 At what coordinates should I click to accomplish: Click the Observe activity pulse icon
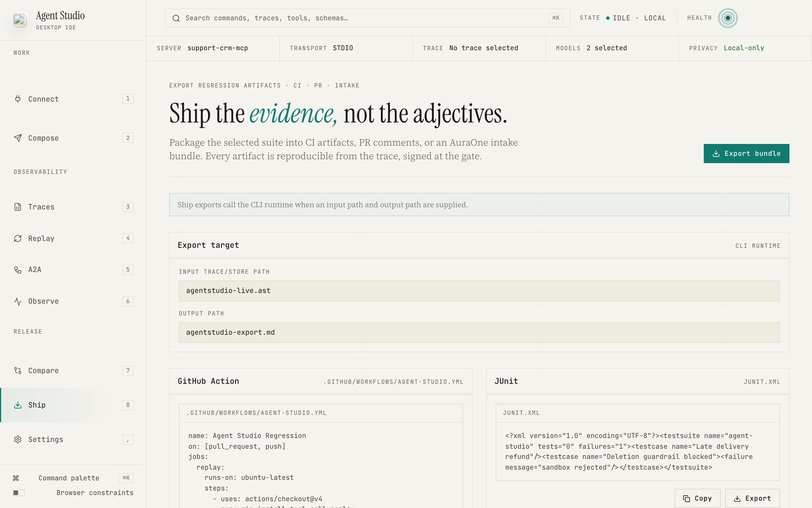click(x=18, y=301)
